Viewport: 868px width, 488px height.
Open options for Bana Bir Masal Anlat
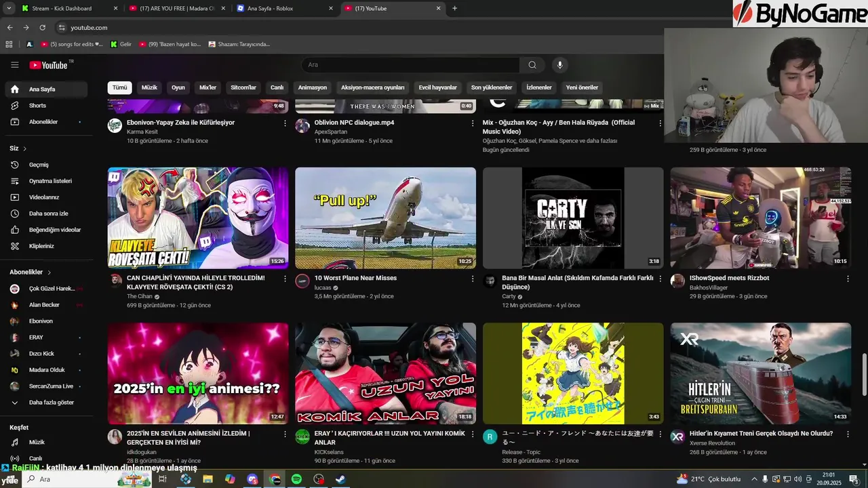tap(660, 279)
